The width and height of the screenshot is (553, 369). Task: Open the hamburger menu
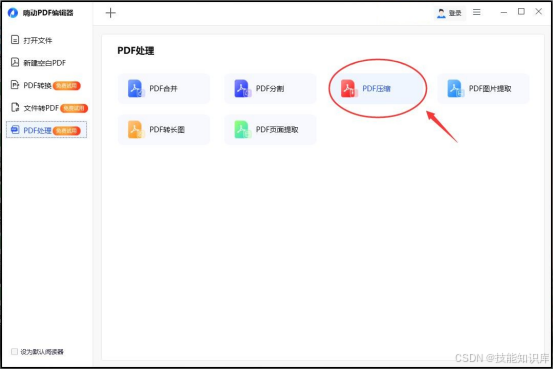477,12
